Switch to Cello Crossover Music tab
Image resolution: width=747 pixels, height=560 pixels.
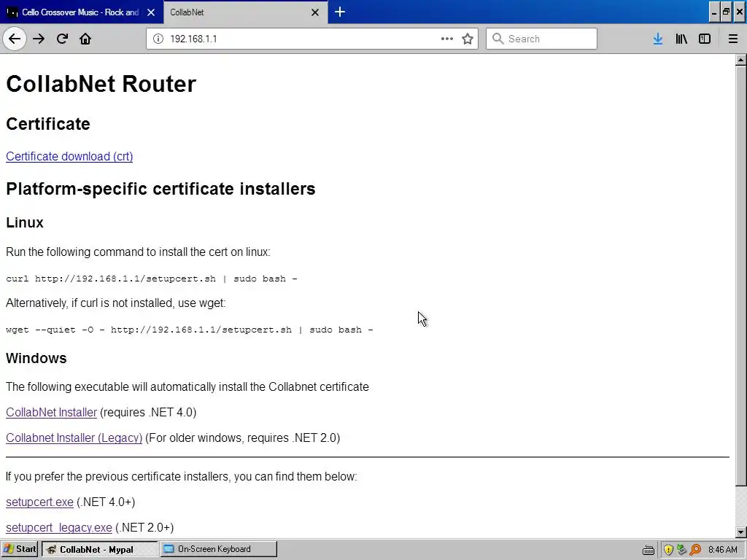pyautogui.click(x=80, y=12)
